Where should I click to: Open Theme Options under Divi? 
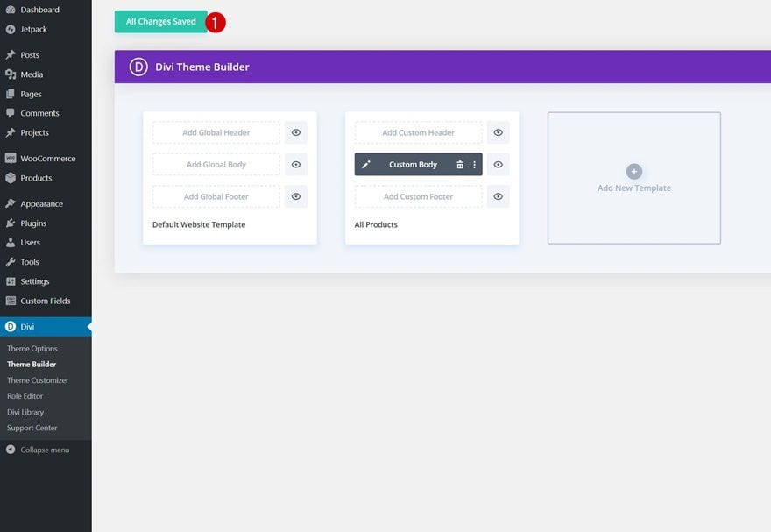[32, 349]
